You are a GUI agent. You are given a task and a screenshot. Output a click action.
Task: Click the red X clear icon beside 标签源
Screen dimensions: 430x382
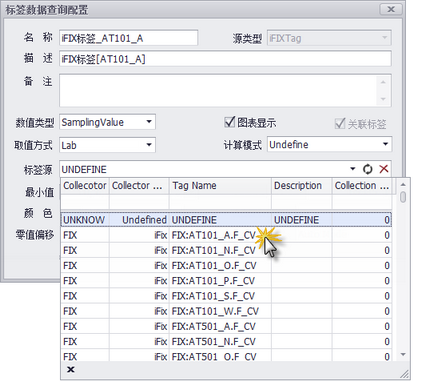pyautogui.click(x=384, y=169)
